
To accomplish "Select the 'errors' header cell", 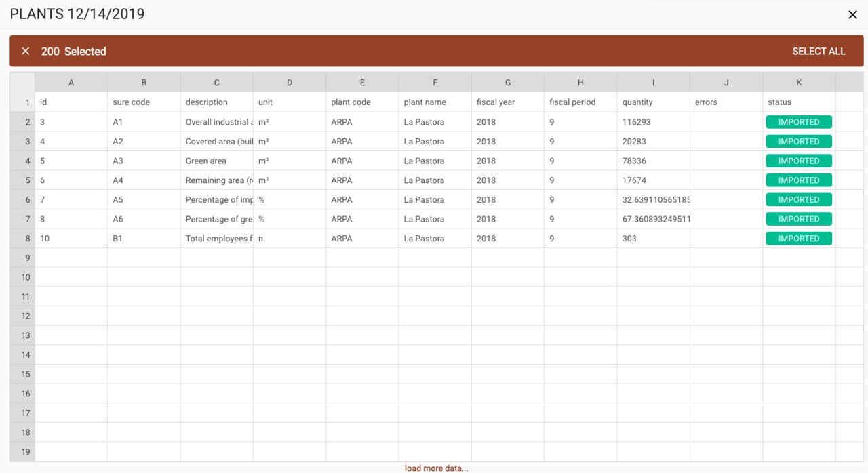I will 726,102.
